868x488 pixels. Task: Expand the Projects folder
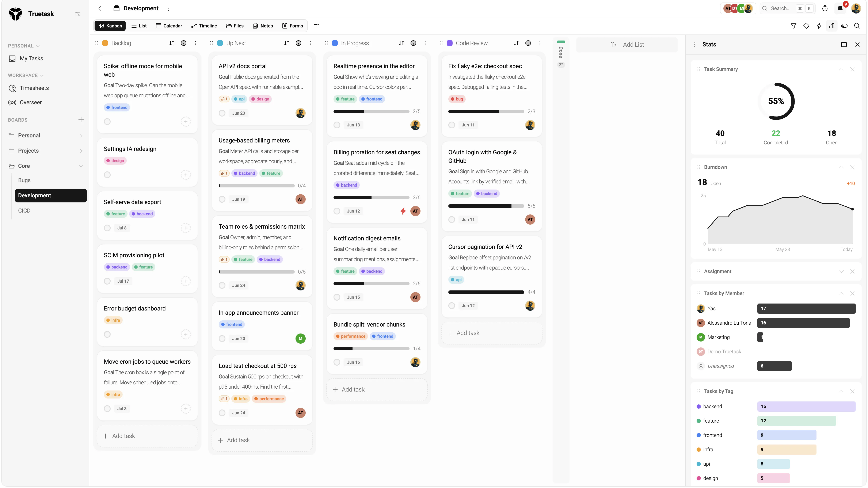coord(81,151)
